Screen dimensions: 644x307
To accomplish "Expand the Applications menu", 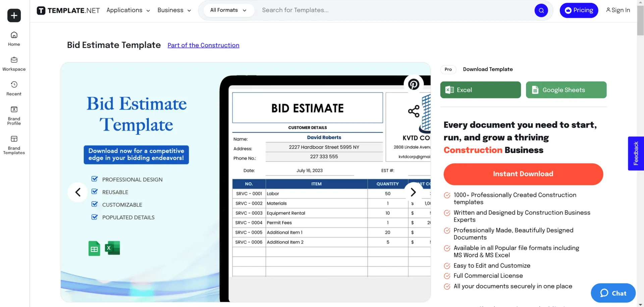I will pos(128,10).
